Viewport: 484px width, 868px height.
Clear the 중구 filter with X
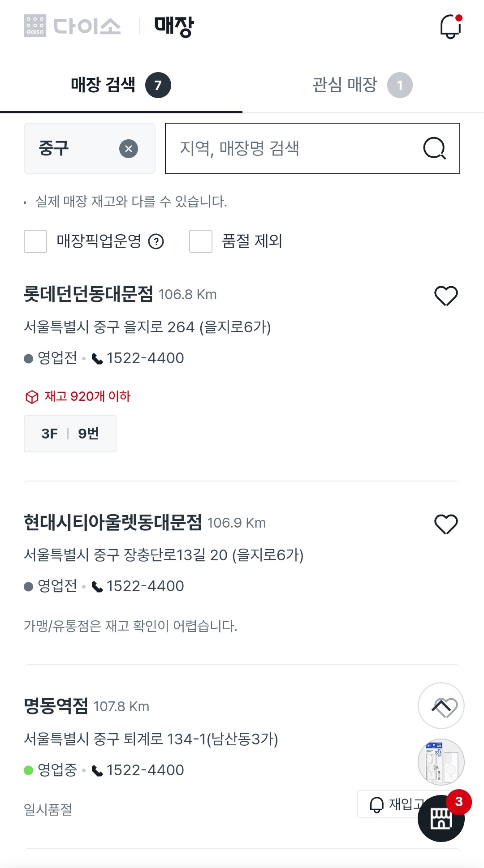click(x=129, y=149)
